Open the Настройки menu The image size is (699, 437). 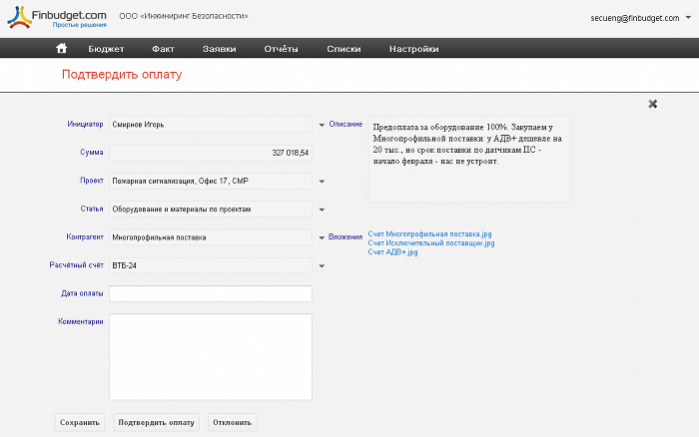click(x=413, y=49)
